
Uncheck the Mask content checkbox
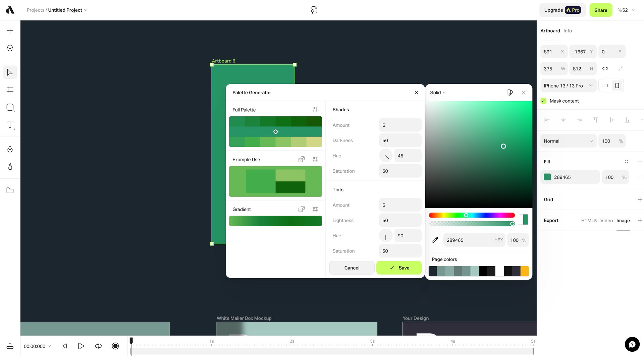pyautogui.click(x=543, y=101)
